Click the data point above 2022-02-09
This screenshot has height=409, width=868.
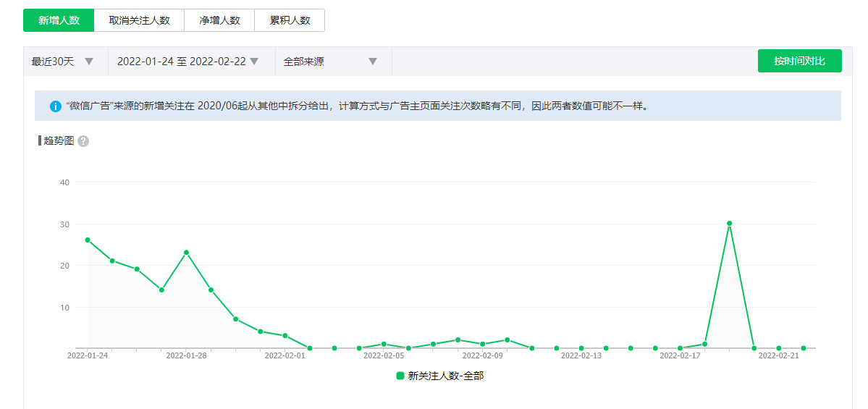click(482, 344)
